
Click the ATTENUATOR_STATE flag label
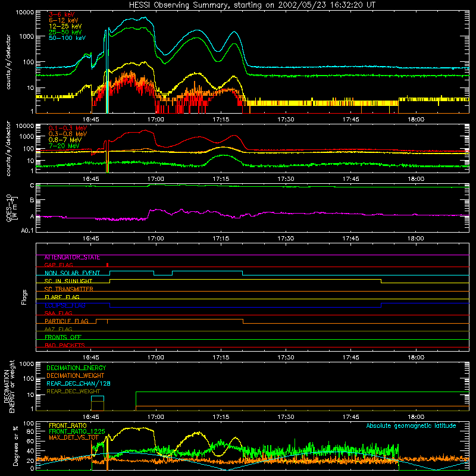[x=72, y=258]
